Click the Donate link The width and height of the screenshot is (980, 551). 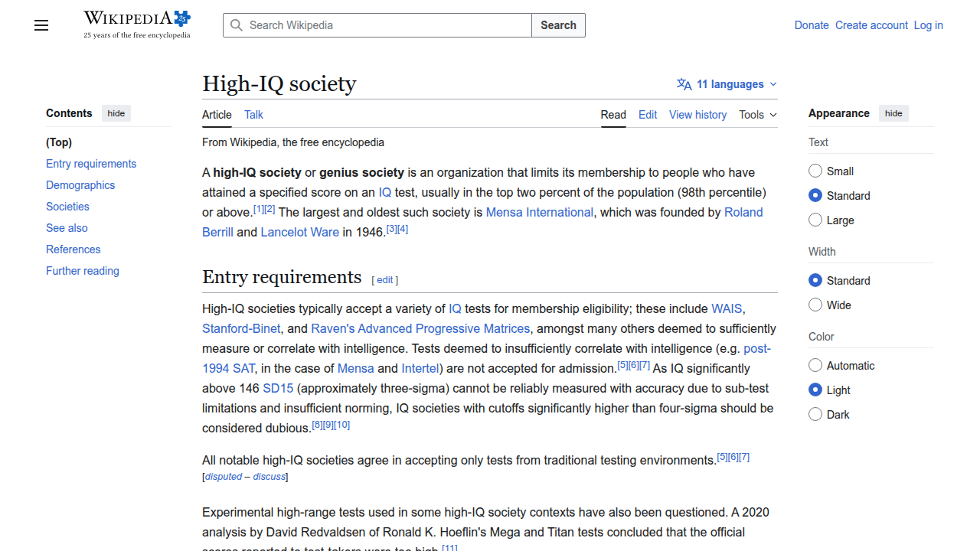pos(812,25)
